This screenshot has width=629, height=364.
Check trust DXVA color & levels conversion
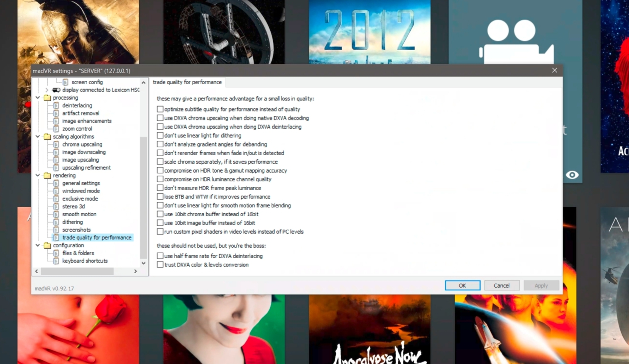click(x=160, y=264)
